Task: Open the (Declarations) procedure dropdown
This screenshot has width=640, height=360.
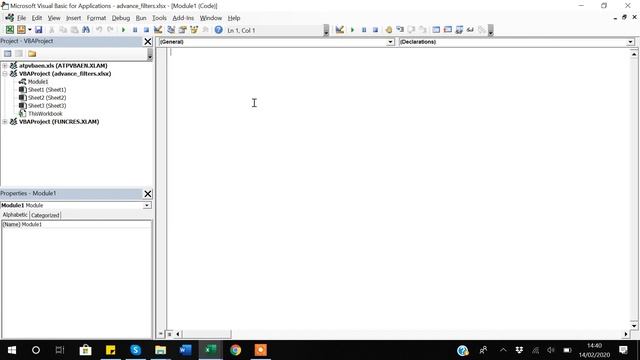Action: pos(630,42)
